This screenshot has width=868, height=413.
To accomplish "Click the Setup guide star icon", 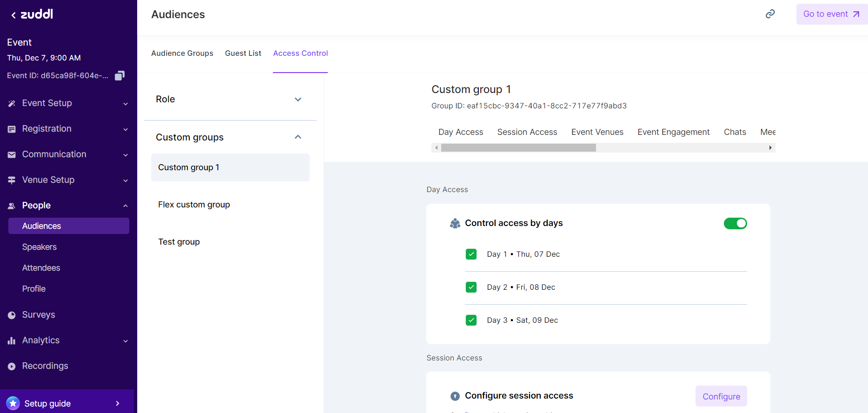I will coord(13,403).
